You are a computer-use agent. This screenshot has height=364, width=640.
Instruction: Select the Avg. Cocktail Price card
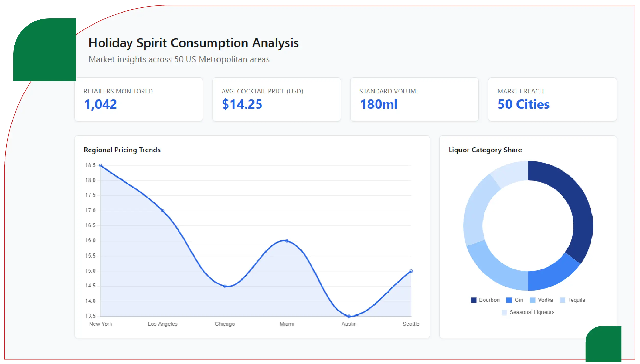[x=276, y=99]
